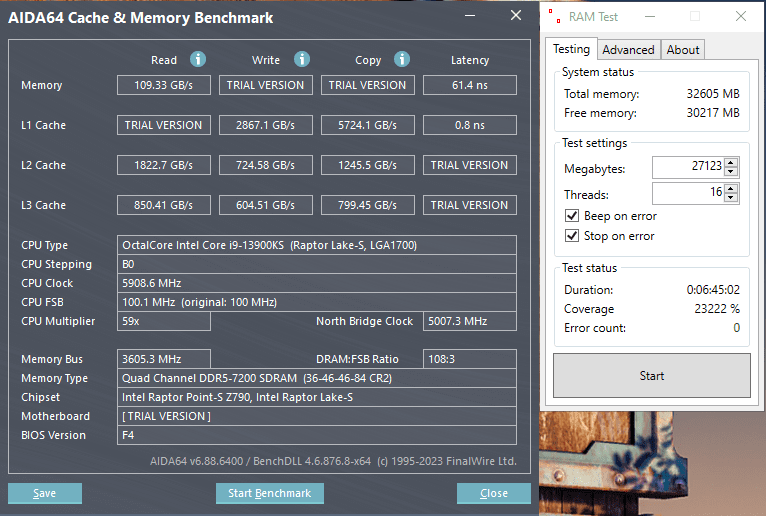Open the About tab in RAM Test
766x516 pixels.
[683, 50]
